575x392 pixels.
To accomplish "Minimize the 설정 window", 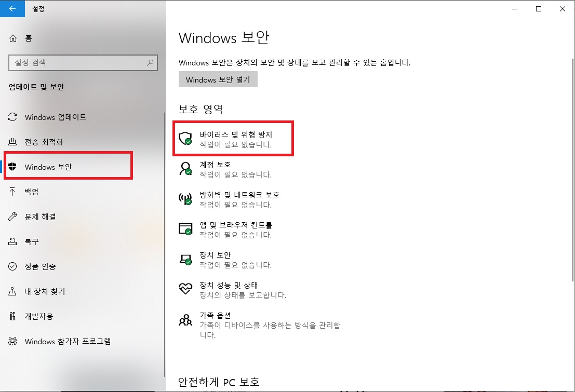I will (x=515, y=9).
